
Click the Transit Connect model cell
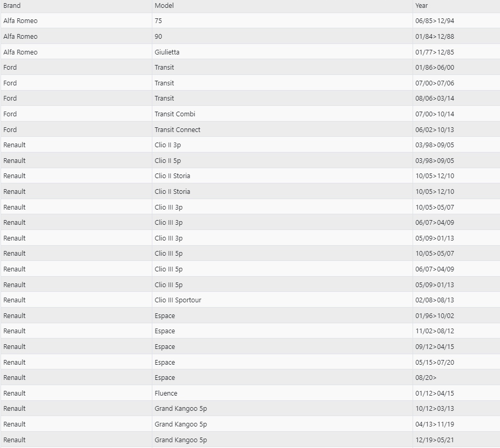click(x=177, y=129)
